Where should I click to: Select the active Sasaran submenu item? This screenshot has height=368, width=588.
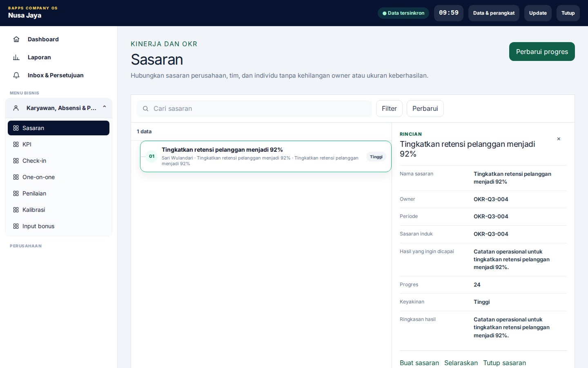point(58,128)
